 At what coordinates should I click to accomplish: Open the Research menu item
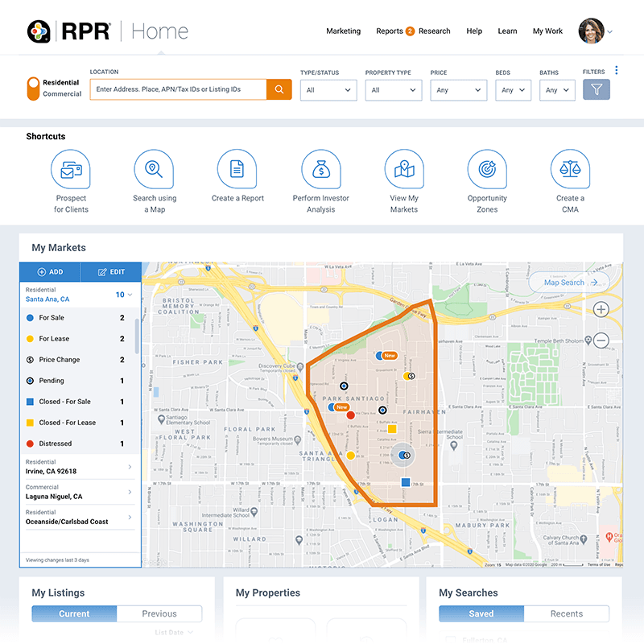coord(434,31)
